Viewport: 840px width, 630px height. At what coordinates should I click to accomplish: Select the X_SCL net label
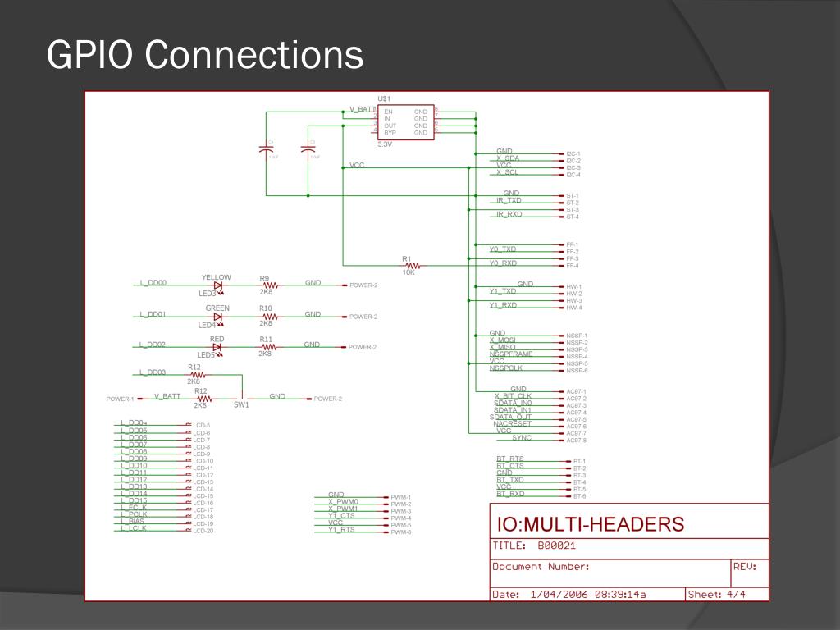tap(507, 172)
